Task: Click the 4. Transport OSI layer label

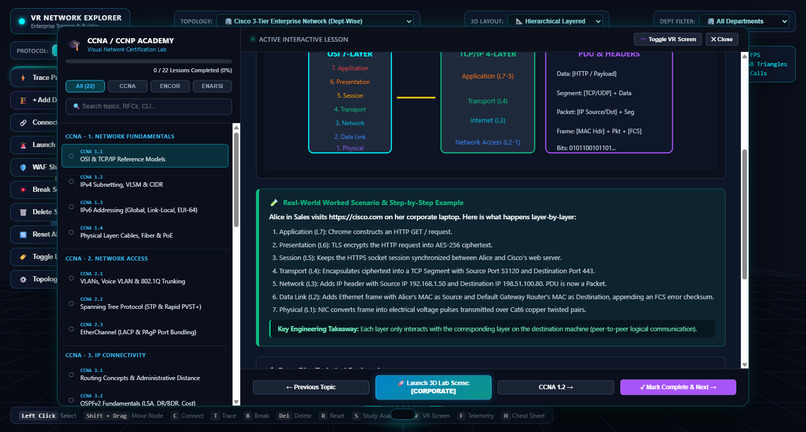Action: (x=350, y=109)
